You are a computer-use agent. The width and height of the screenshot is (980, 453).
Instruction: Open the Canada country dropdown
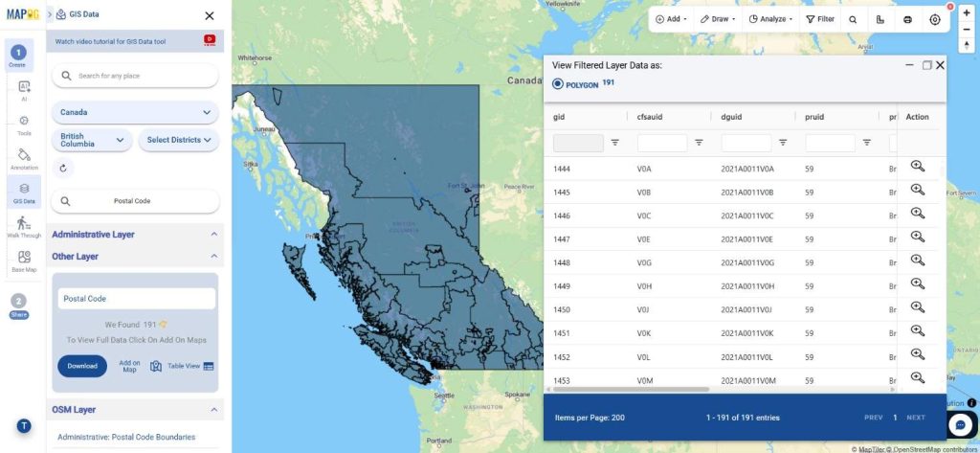(135, 113)
